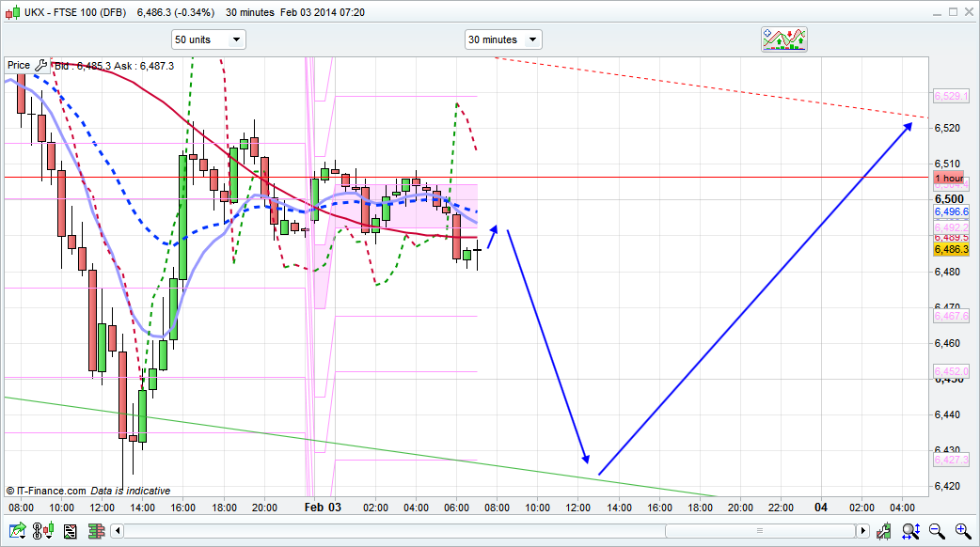Click the Price panel label
Image resolution: width=980 pixels, height=547 pixels.
point(19,66)
